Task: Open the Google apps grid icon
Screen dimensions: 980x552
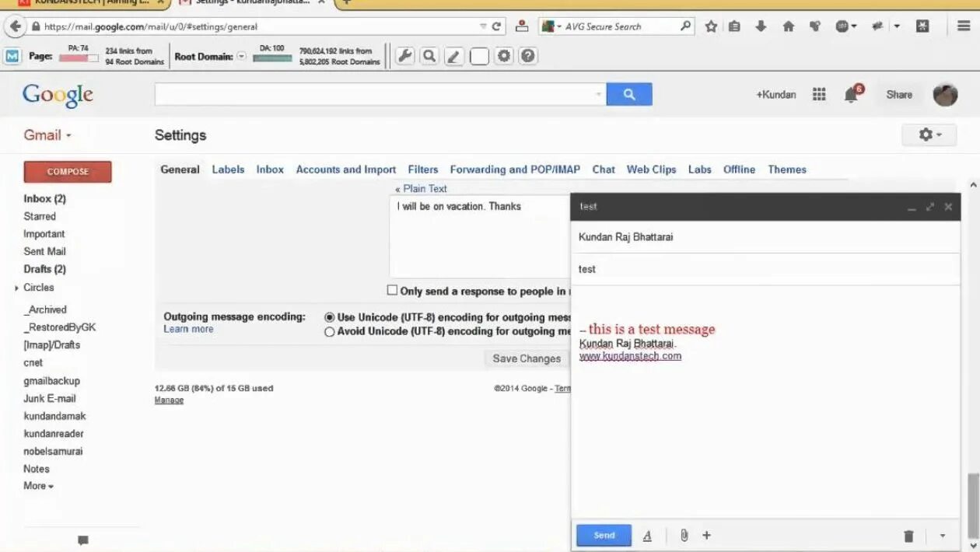Action: coord(819,94)
